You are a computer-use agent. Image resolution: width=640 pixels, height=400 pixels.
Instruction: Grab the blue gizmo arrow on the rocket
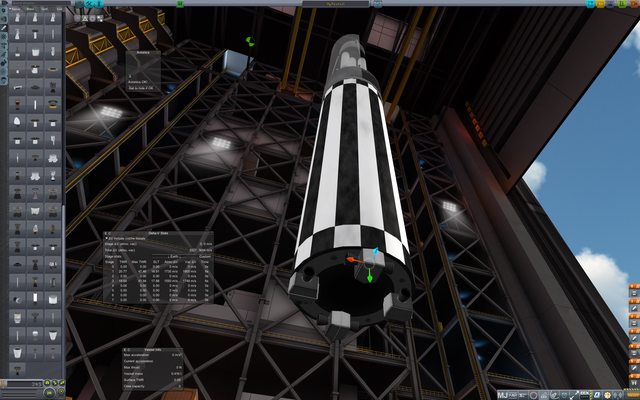[x=376, y=250]
